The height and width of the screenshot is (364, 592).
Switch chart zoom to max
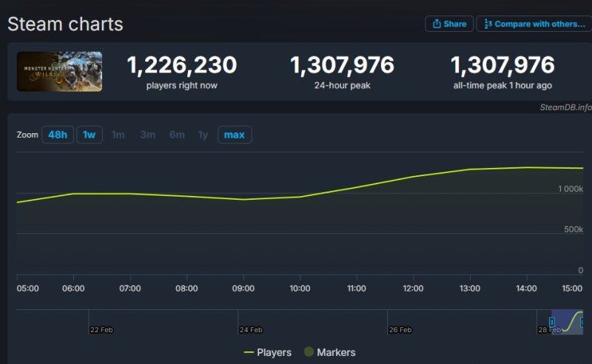[x=235, y=135]
